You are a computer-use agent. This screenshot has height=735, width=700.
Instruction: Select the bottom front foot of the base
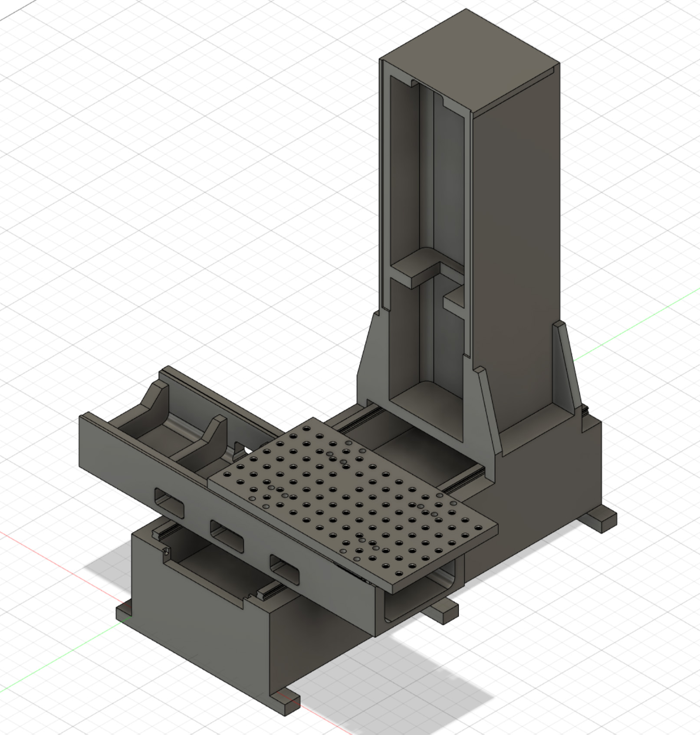[284, 704]
